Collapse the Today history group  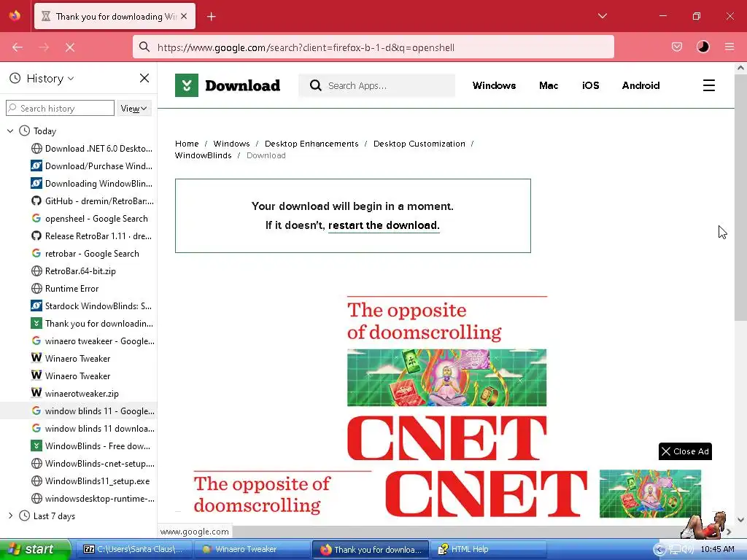10,131
